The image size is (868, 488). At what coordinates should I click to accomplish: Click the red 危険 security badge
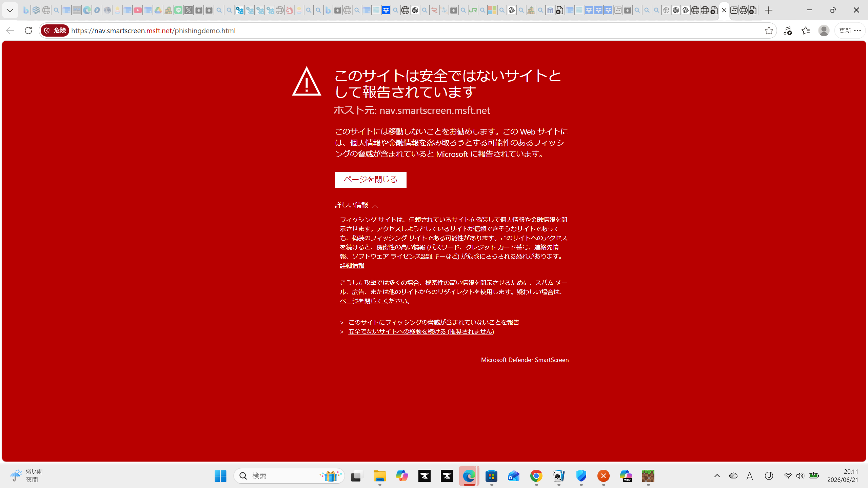[55, 30]
